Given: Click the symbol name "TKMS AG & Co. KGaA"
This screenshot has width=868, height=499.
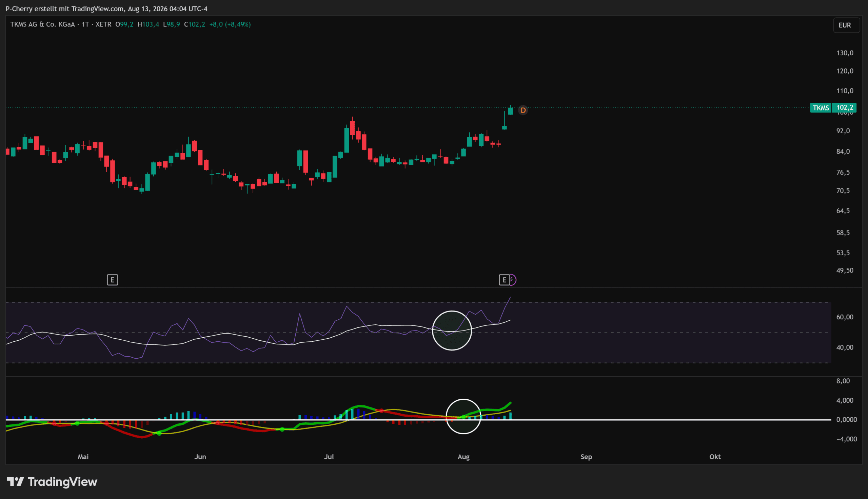Looking at the screenshot, I should [x=42, y=24].
